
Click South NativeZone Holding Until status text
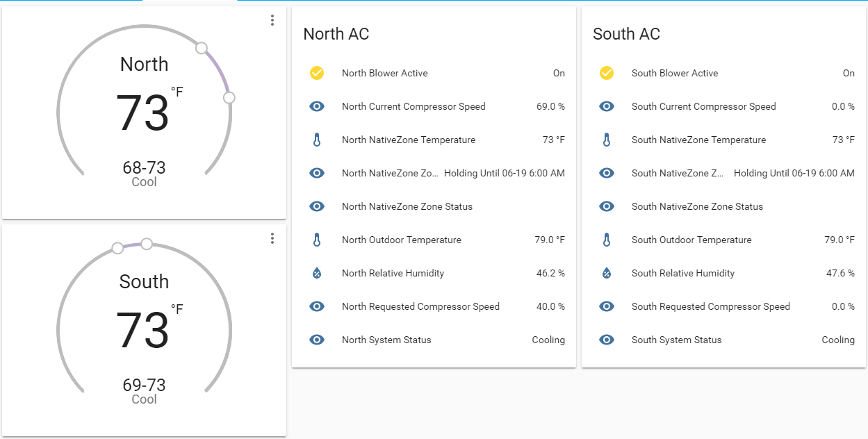click(794, 173)
